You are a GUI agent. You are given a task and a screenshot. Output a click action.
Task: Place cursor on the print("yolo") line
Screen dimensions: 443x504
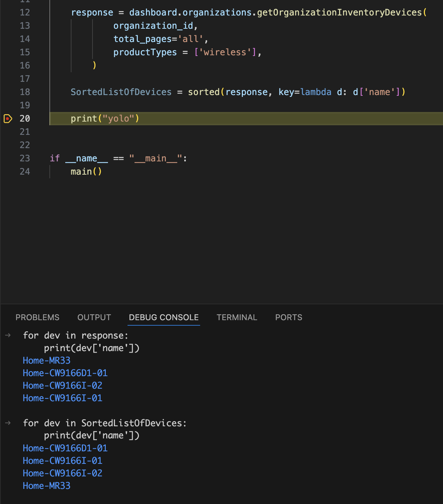click(104, 119)
